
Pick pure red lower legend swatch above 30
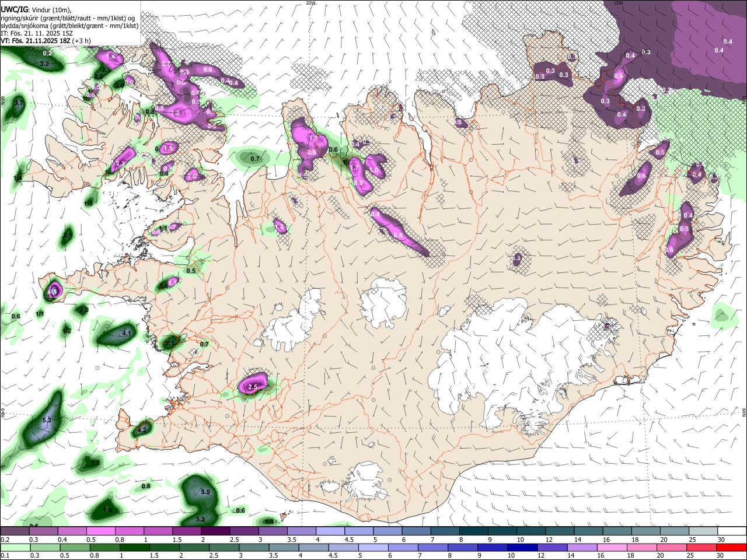[732, 547]
